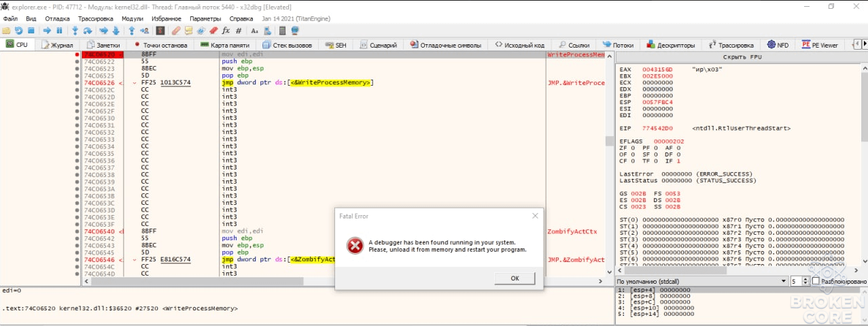Toggle breakpoint dot at address 74C06526
Screen dimensions: 868x326
click(77, 83)
